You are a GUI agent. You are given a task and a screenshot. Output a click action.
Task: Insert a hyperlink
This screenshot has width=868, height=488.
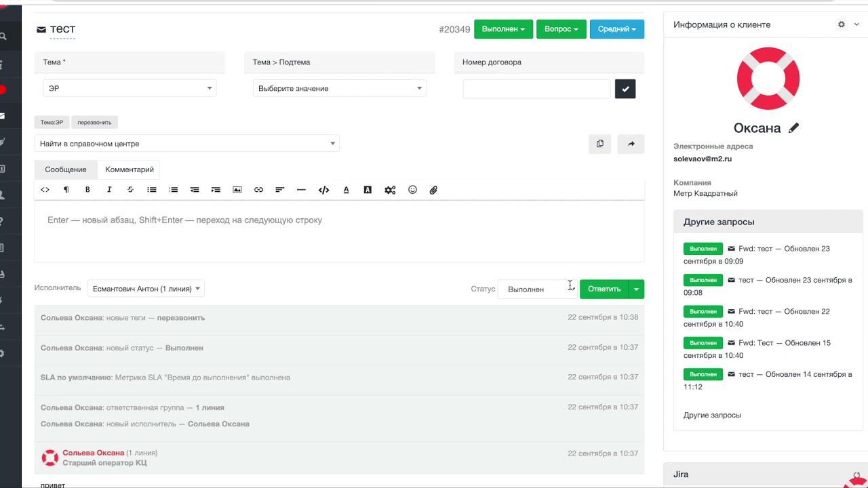pos(258,190)
